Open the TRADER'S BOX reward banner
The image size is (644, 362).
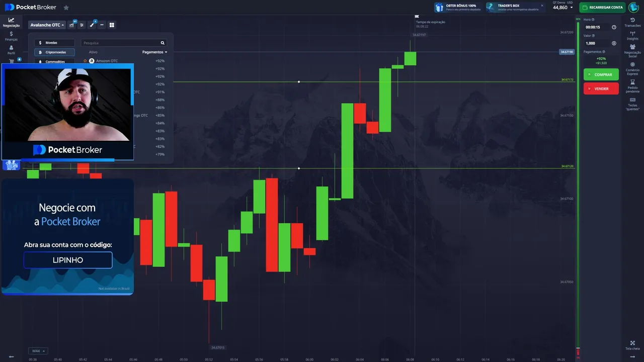coord(515,7)
